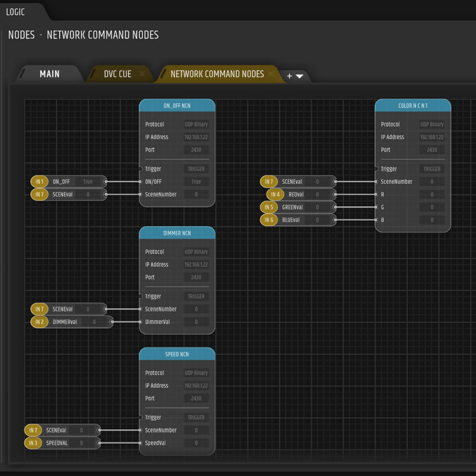Click the IN 7 SCENEval badge near COLOR node
476x476 pixels.
269,182
